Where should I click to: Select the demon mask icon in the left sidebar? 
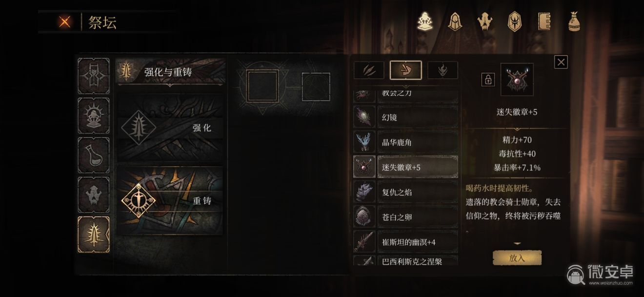pos(94,194)
